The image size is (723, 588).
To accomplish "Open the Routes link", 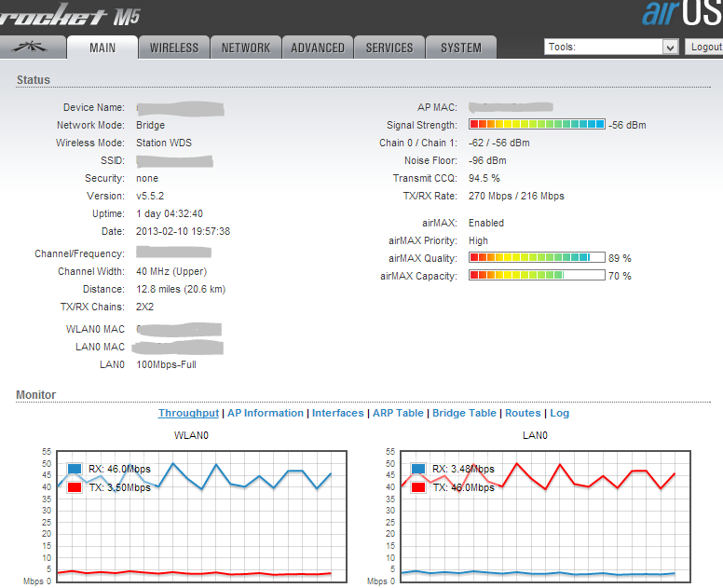I will (x=523, y=413).
